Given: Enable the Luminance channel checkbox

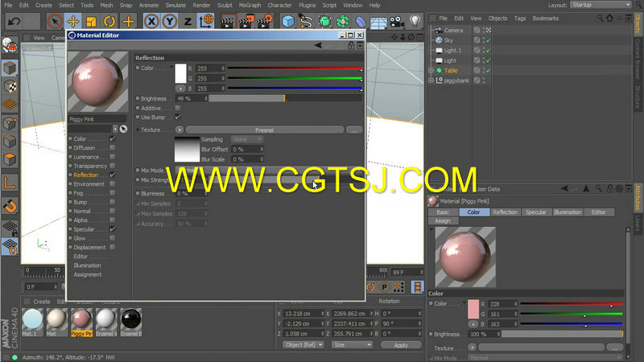Looking at the screenshot, I should [113, 157].
